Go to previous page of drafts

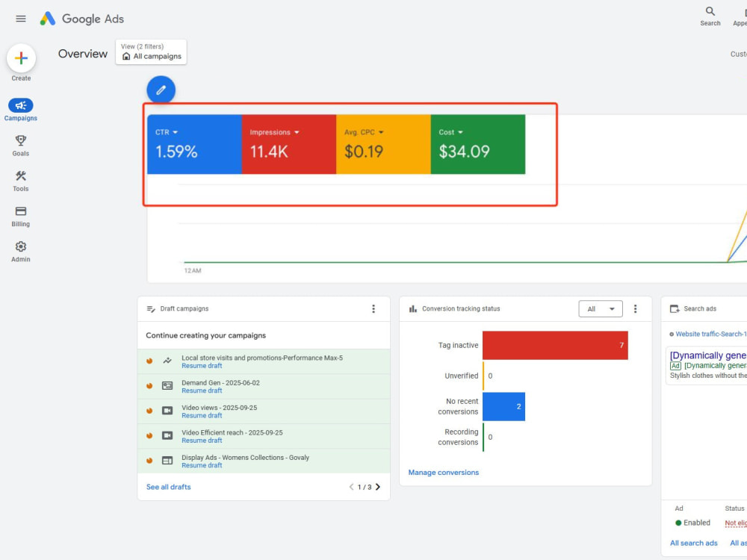[x=351, y=487]
